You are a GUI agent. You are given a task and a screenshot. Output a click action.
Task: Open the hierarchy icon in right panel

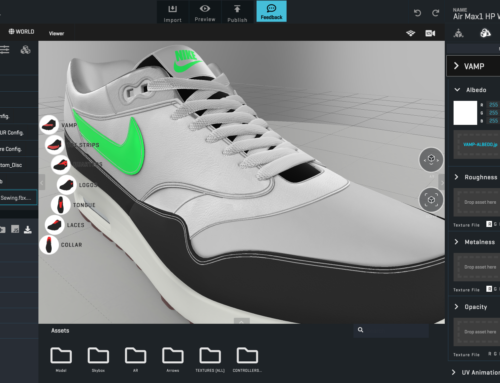click(x=459, y=33)
